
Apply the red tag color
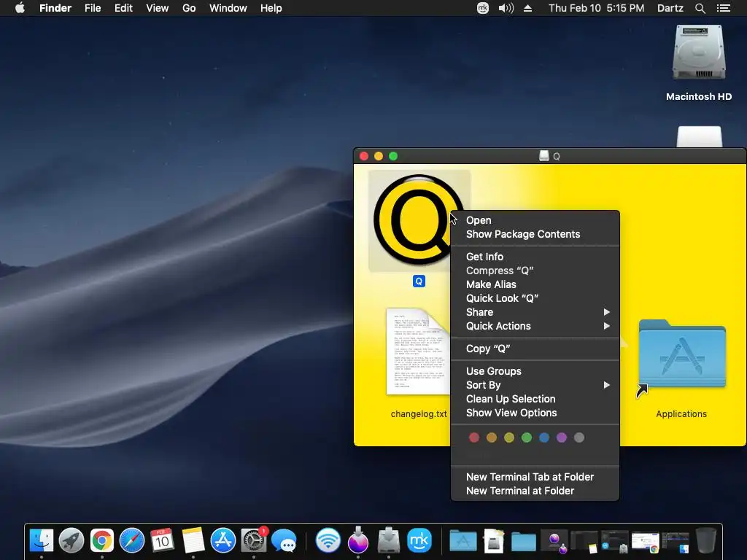[x=474, y=437]
